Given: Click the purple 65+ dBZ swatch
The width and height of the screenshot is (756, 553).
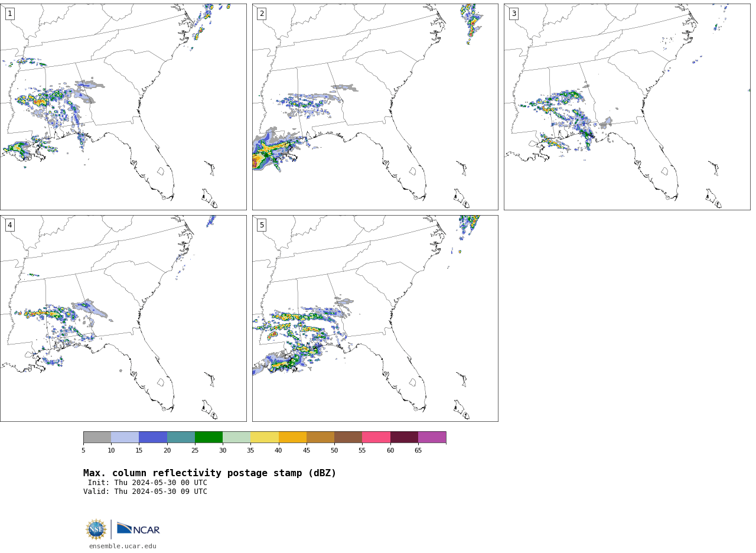Looking at the screenshot, I should (432, 437).
